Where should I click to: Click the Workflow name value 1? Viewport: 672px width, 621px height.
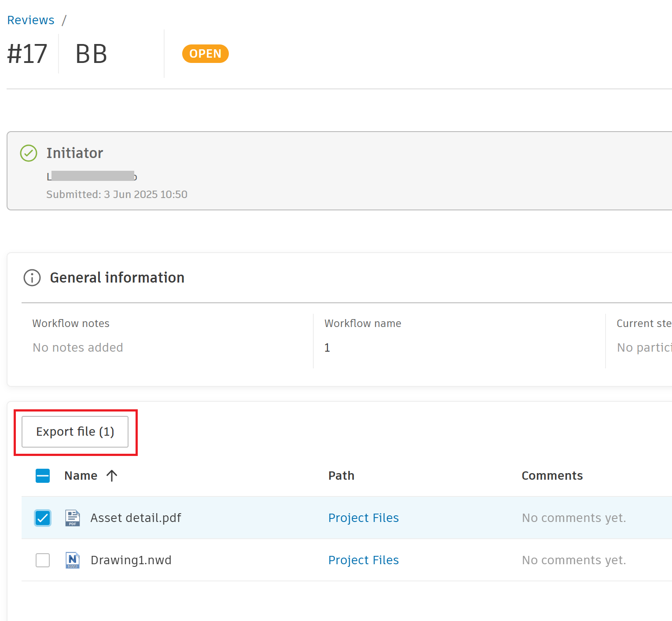pos(327,348)
